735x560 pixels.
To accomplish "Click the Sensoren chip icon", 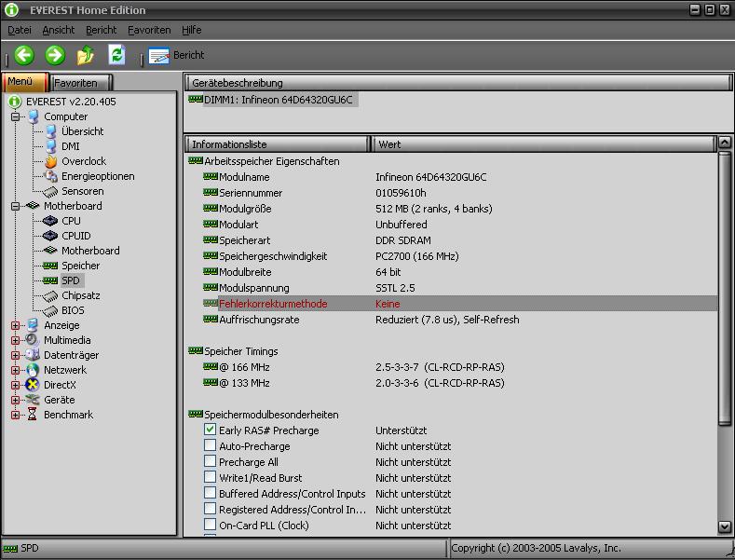I will click(x=50, y=191).
